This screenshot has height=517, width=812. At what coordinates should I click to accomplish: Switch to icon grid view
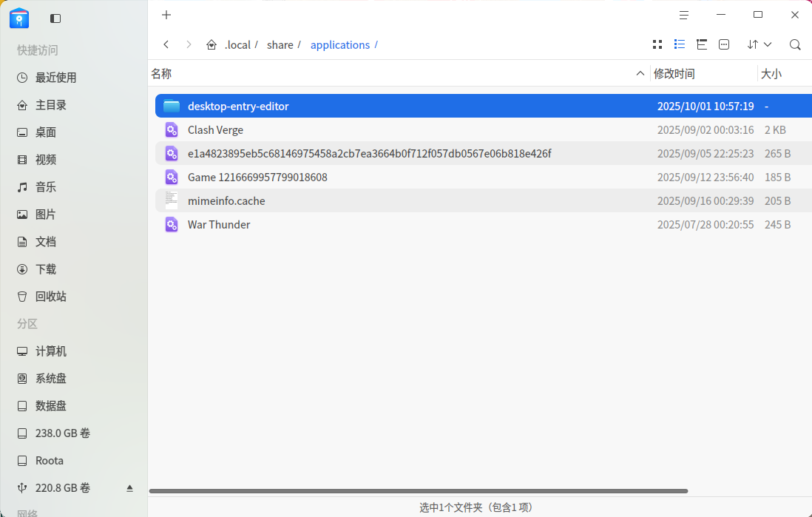[x=657, y=44]
